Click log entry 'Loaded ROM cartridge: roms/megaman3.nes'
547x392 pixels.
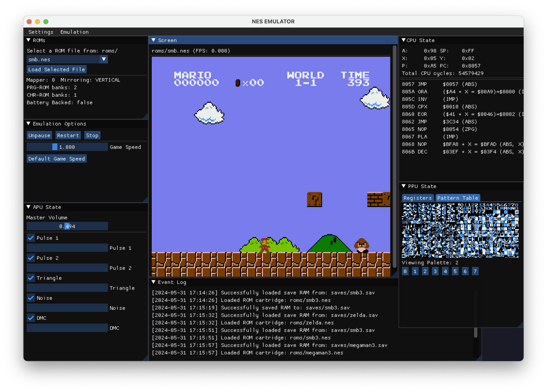pos(248,353)
